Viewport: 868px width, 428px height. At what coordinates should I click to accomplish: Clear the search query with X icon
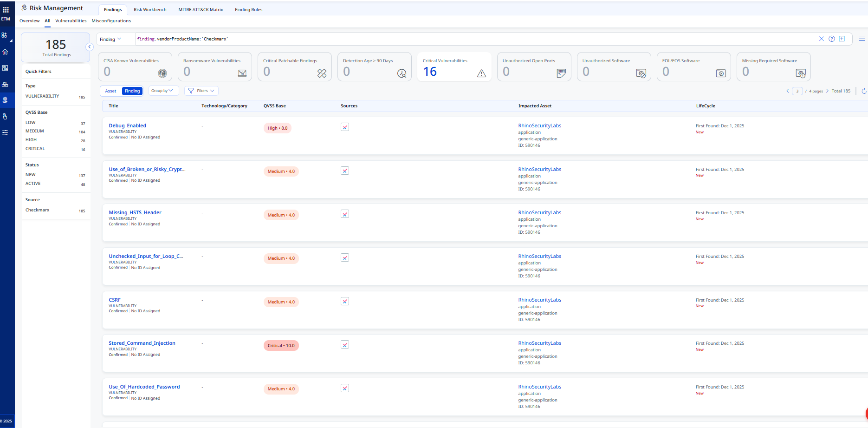pyautogui.click(x=821, y=39)
